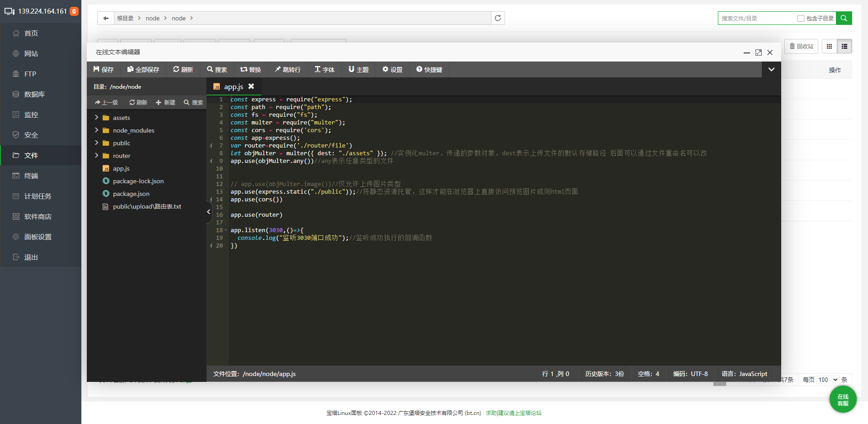Screen dimensions: 868x424
Task: Open package.json in the tree
Action: point(131,194)
